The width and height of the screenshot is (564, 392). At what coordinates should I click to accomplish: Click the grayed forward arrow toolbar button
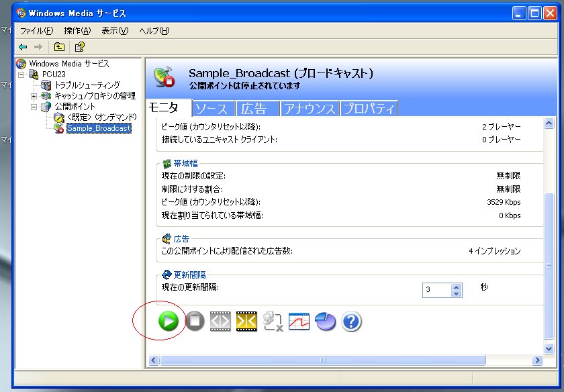38,47
